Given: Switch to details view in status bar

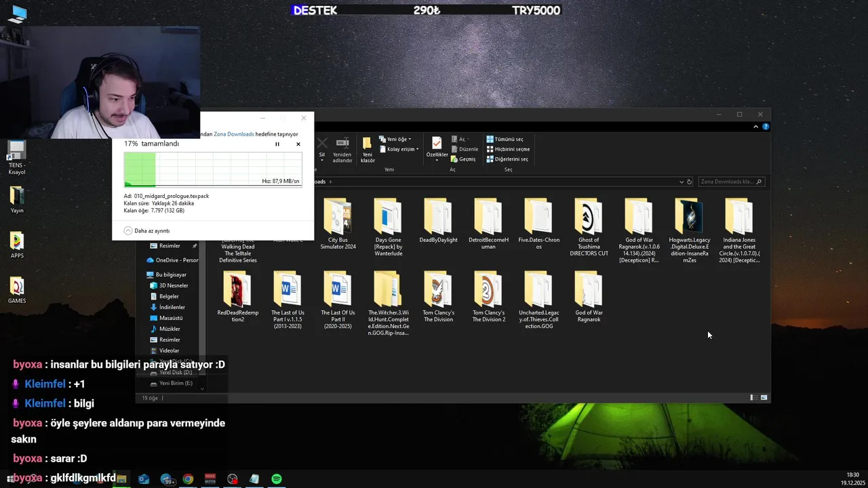Looking at the screenshot, I should click(x=752, y=398).
